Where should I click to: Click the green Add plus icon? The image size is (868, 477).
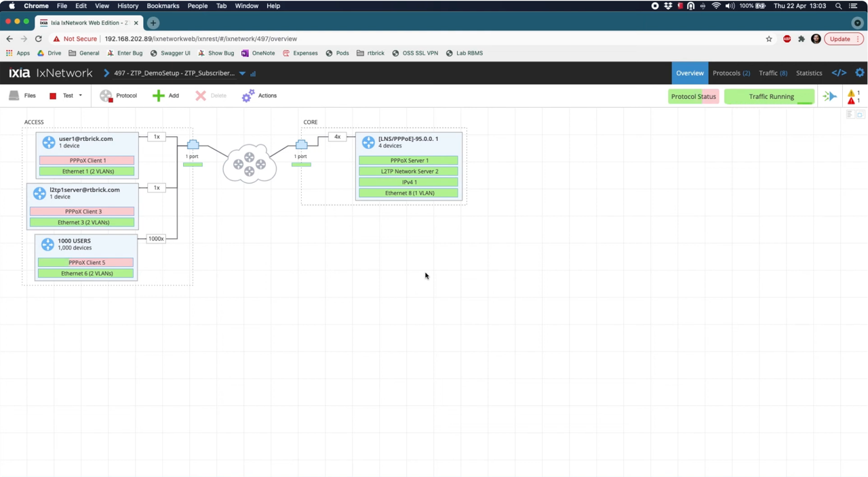pos(158,96)
